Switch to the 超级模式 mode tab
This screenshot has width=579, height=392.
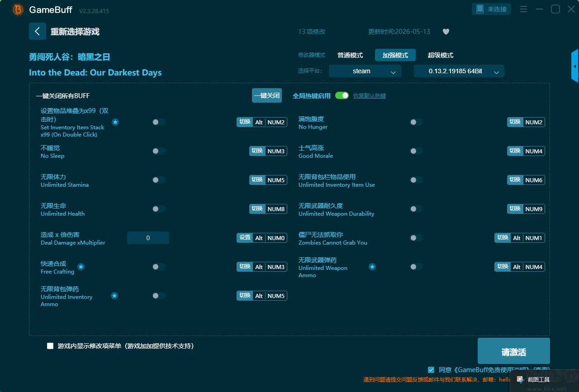(x=441, y=55)
